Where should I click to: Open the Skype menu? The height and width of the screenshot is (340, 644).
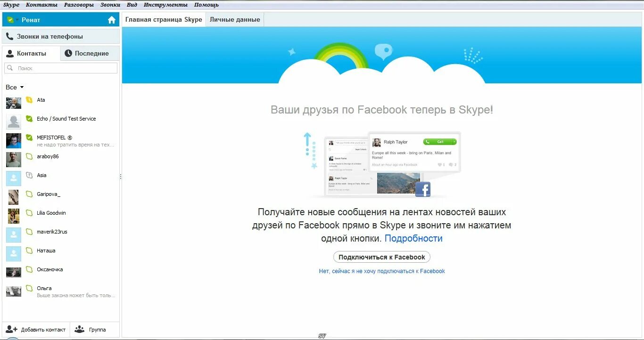[x=11, y=5]
